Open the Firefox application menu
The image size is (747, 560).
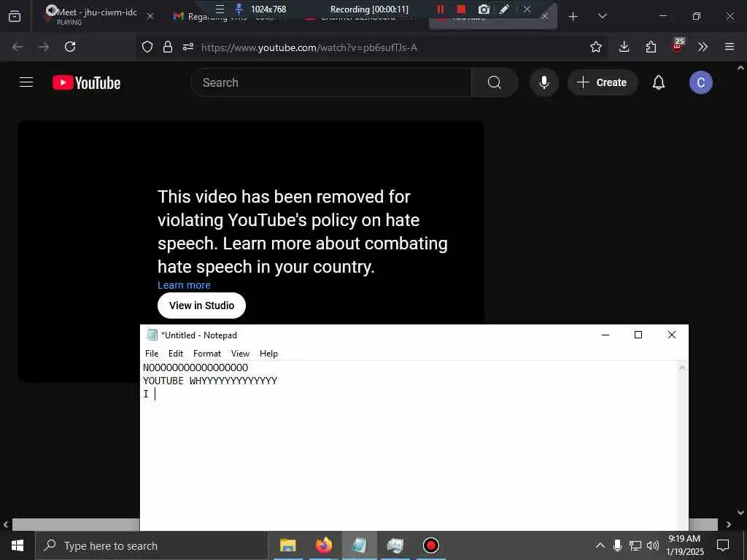[729, 47]
